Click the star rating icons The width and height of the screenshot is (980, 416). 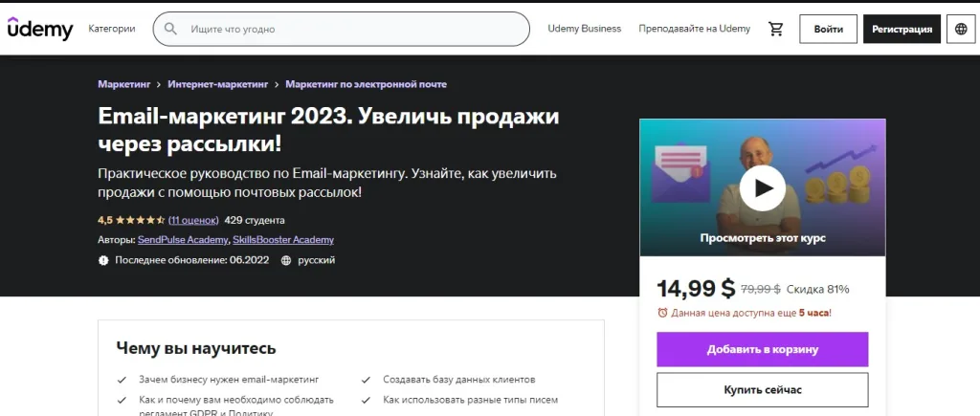(140, 220)
